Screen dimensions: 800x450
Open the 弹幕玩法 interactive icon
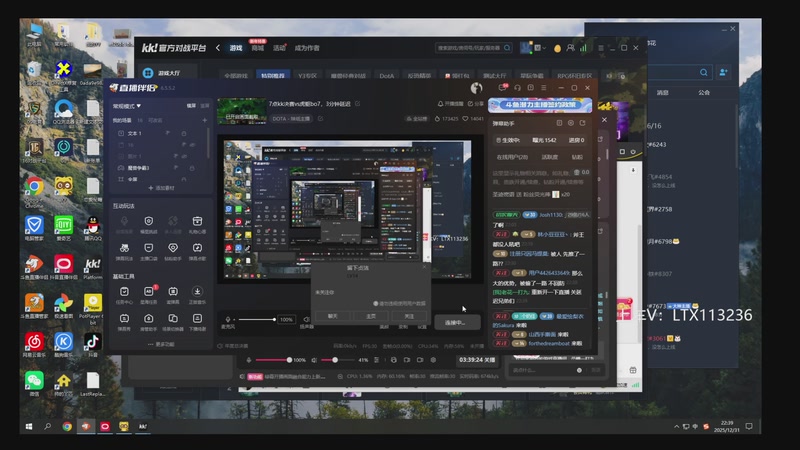124,248
